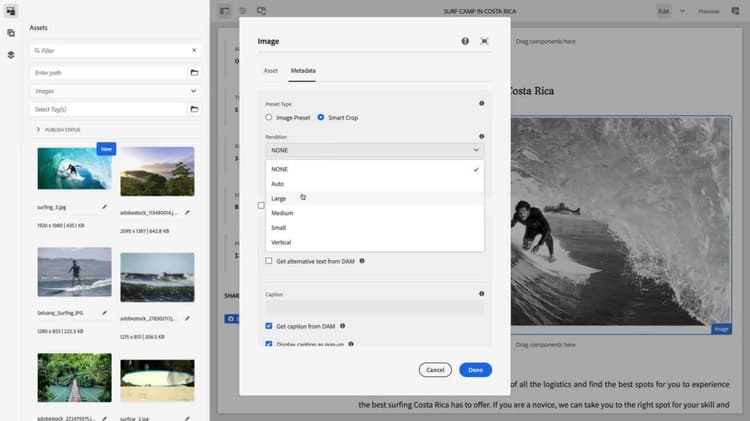750x421 pixels.
Task: Switch to the Asset tab
Action: (270, 71)
